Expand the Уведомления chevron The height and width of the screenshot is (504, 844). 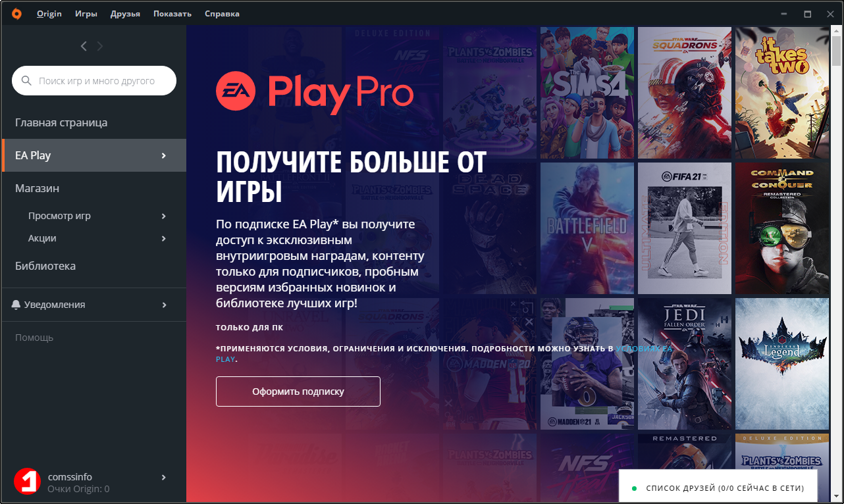point(164,305)
